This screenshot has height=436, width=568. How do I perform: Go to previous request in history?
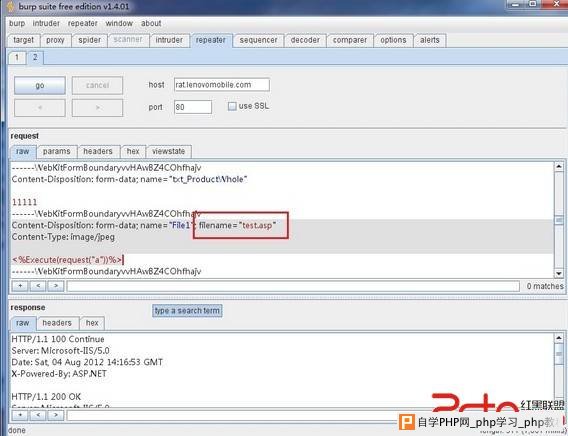pos(40,108)
